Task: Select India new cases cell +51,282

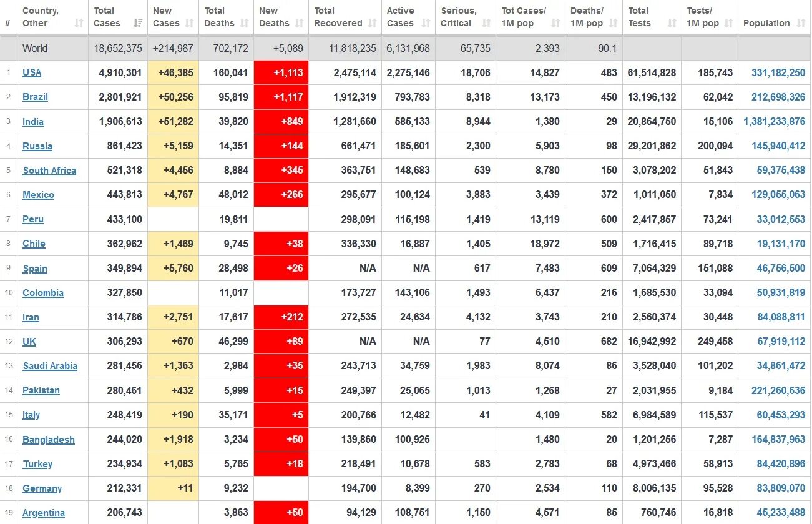Action: pos(173,122)
